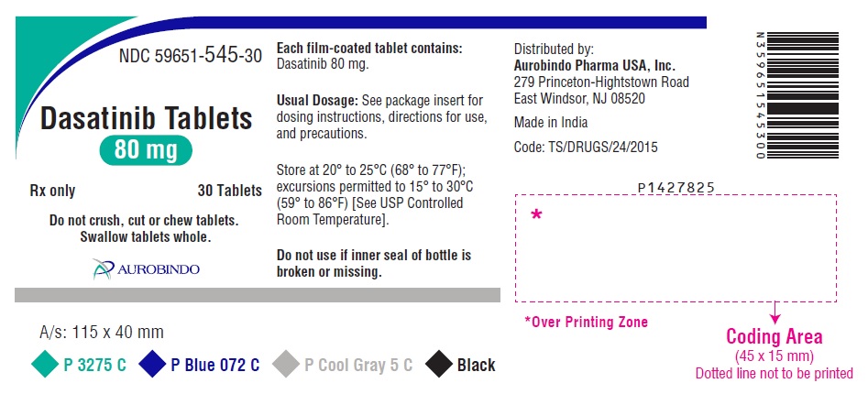Click the Over Printing Zone label
This screenshot has height=405, width=868.
[x=586, y=322]
